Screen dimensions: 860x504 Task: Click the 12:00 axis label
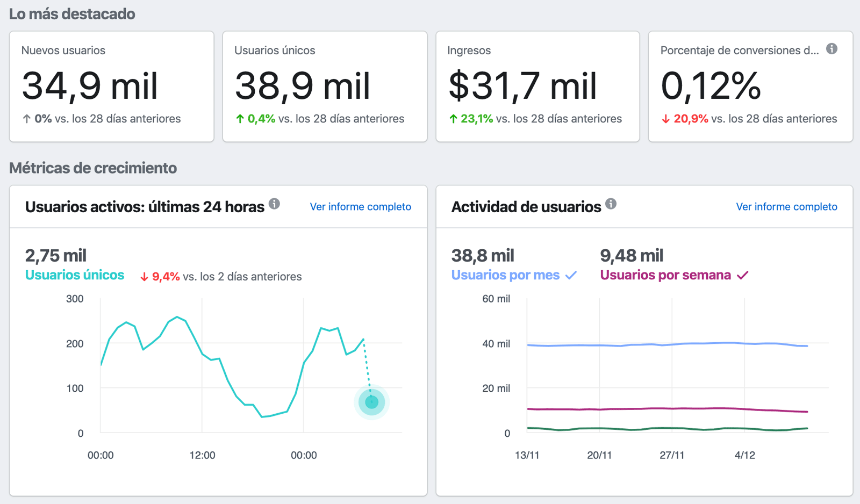[x=202, y=455]
